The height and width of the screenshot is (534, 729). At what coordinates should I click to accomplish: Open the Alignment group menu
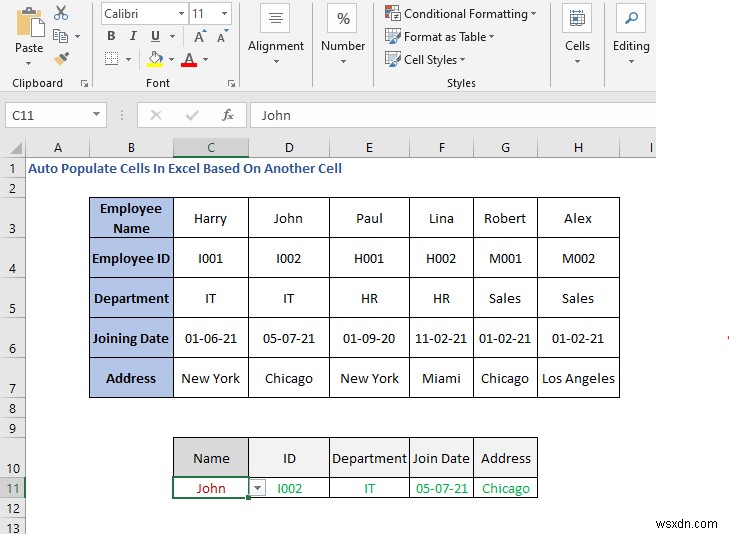pyautogui.click(x=276, y=35)
